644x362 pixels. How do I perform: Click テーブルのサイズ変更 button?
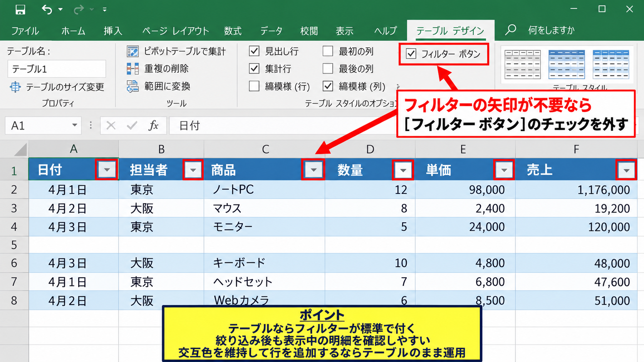57,87
